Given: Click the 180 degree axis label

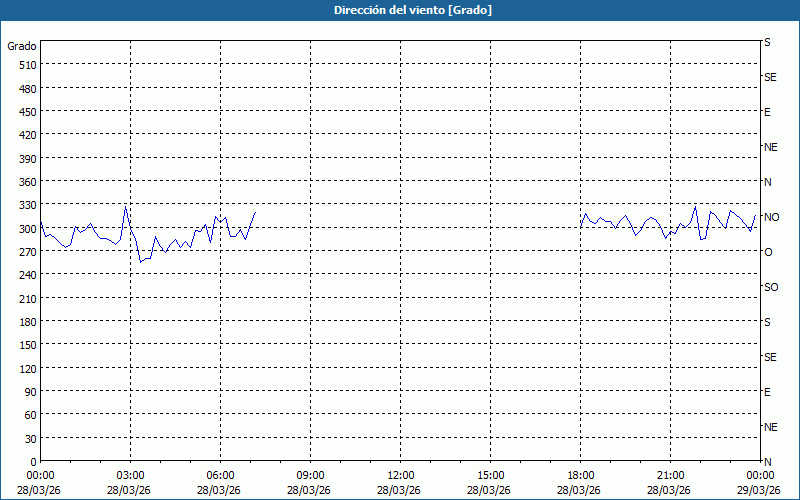Looking at the screenshot, I should point(28,322).
